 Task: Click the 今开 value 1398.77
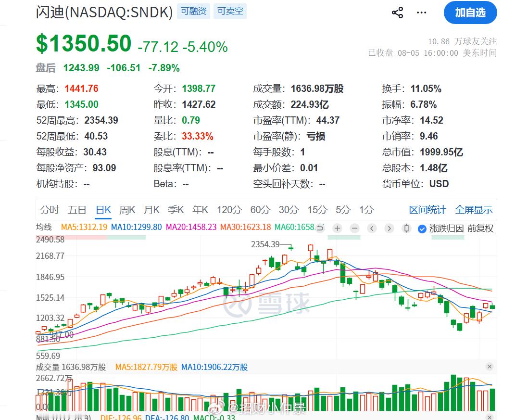click(199, 89)
